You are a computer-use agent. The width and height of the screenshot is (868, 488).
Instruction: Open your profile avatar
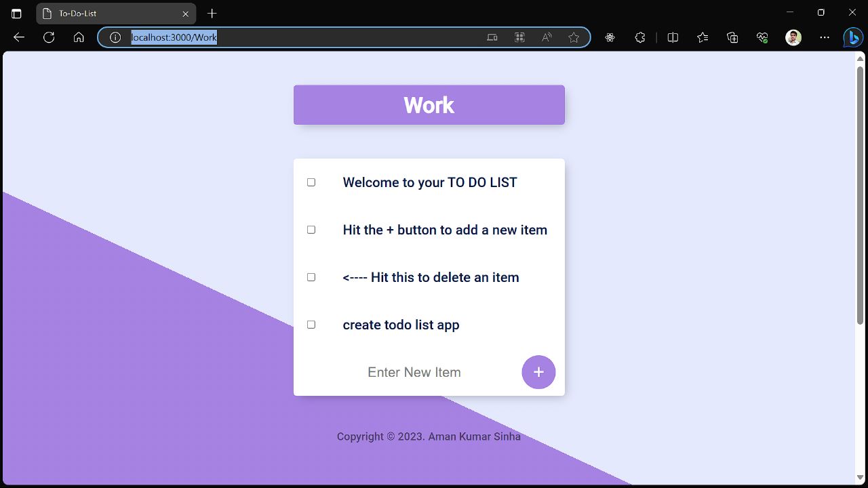(792, 37)
